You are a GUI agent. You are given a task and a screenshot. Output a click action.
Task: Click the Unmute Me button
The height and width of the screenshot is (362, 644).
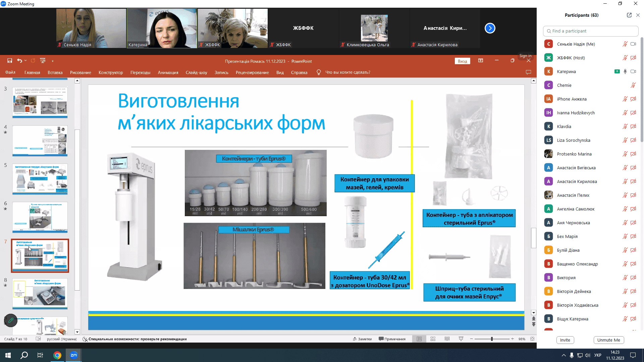609,340
